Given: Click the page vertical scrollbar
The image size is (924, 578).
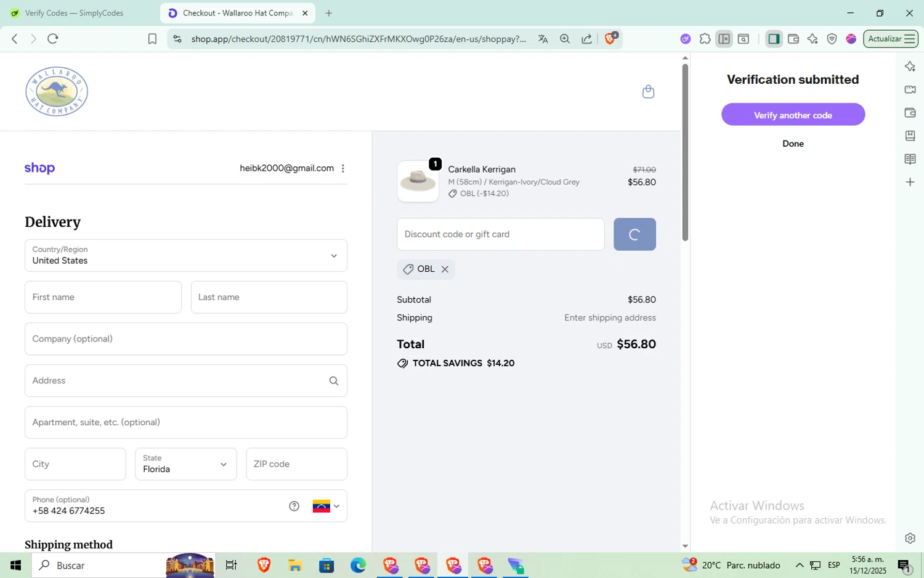Looking at the screenshot, I should [684, 152].
